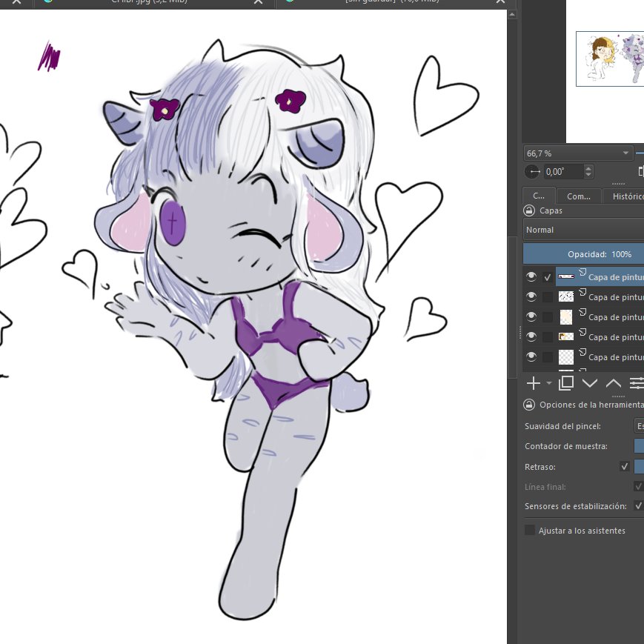644x644 pixels.
Task: Click the Retraso value slider
Action: (x=639, y=466)
